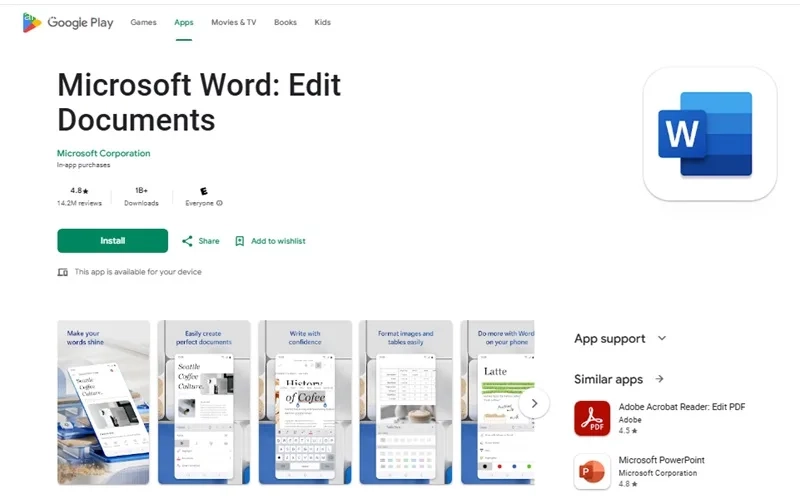The image size is (800, 504).
Task: Click the large Microsoft Word app icon
Action: pyautogui.click(x=710, y=134)
